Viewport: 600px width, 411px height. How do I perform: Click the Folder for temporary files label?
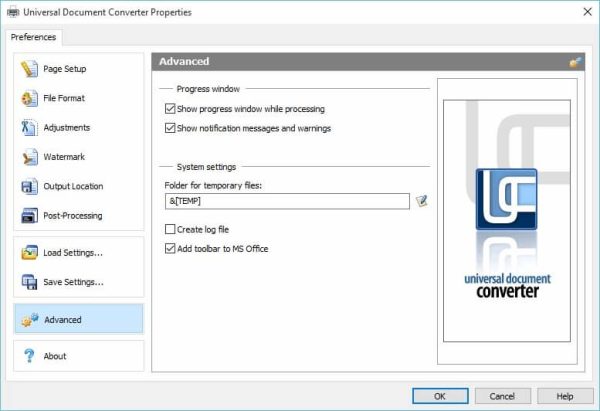pos(213,185)
